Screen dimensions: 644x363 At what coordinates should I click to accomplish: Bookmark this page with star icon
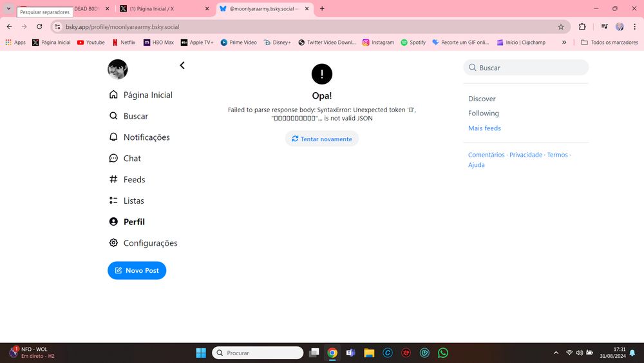click(x=561, y=26)
